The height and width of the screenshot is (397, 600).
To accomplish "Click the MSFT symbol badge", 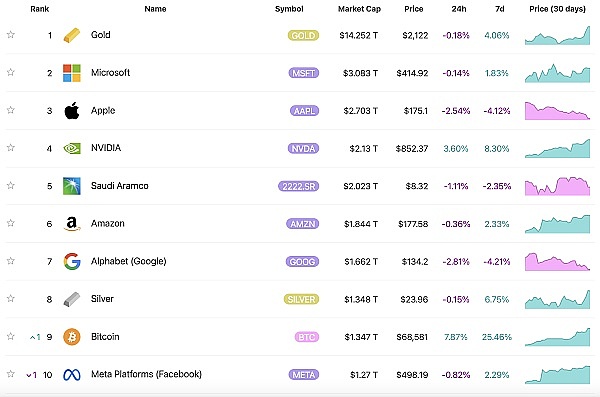I will [x=304, y=73].
